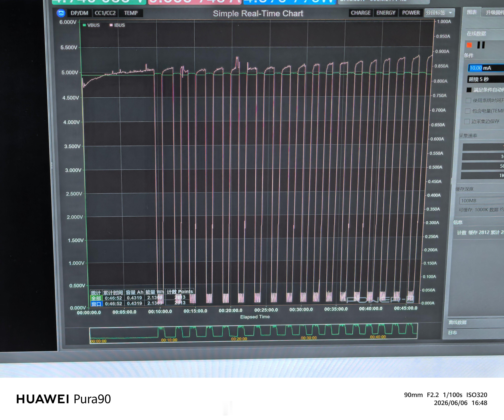
Task: Click the IBUS pink legend swatch
Action: tap(111, 25)
